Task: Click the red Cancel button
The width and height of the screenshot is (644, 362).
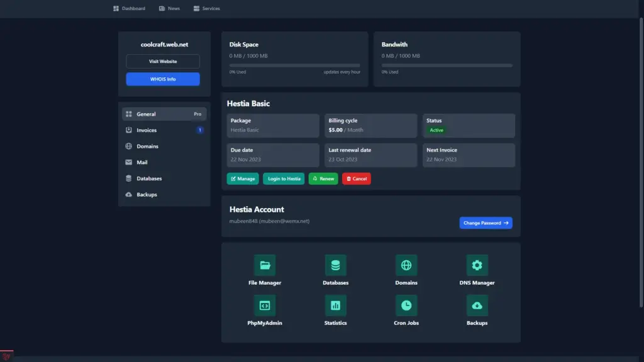Action: click(356, 179)
